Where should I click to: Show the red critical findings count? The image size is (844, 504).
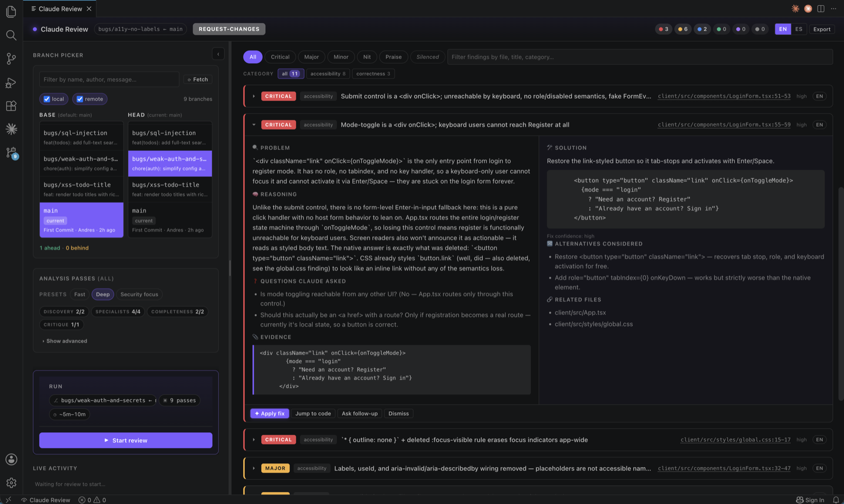pyautogui.click(x=664, y=30)
